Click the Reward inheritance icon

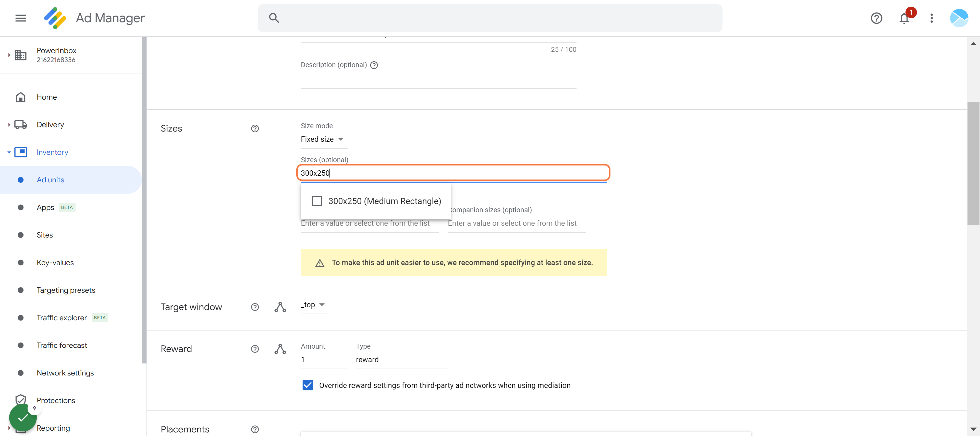tap(280, 349)
